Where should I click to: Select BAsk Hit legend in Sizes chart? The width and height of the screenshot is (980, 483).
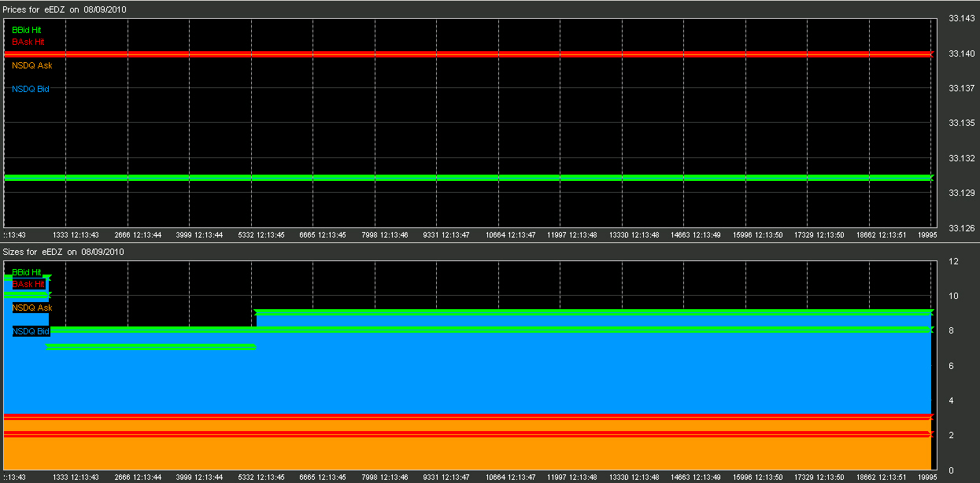(x=28, y=284)
